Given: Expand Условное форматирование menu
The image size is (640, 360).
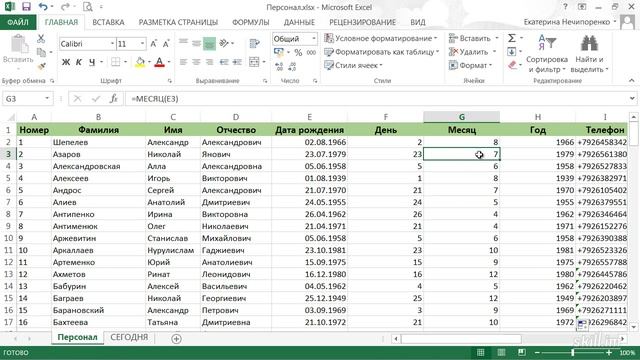Looking at the screenshot, I should pyautogui.click(x=380, y=38).
